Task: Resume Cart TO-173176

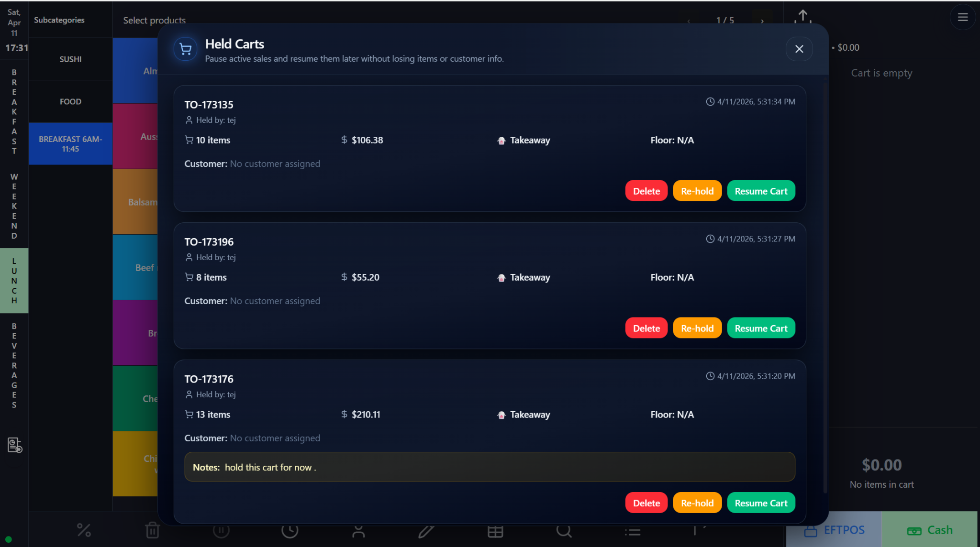Action: point(761,503)
